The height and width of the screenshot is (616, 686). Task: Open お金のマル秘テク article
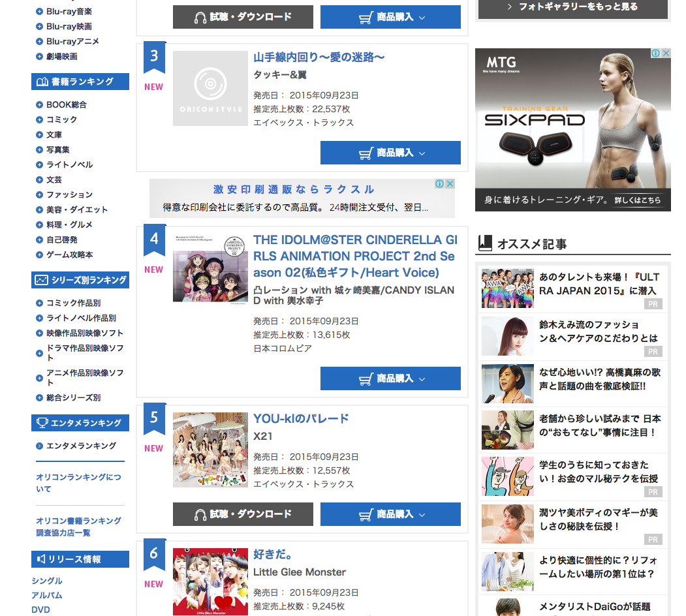tap(572, 476)
